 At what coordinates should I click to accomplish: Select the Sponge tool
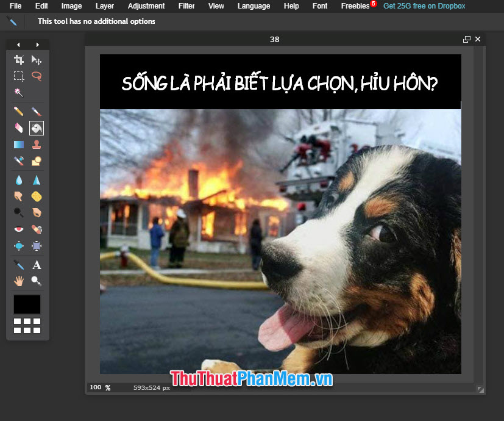click(x=37, y=196)
